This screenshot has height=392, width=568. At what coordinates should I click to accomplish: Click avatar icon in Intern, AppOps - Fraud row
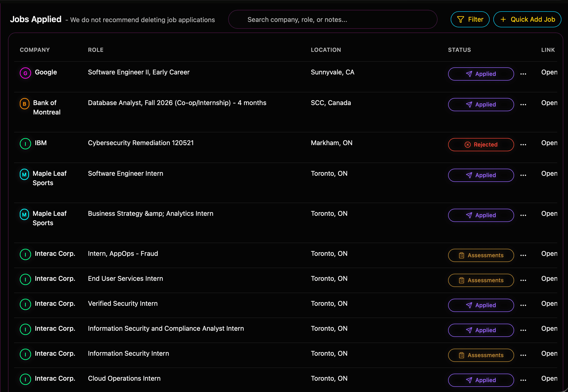tap(25, 254)
